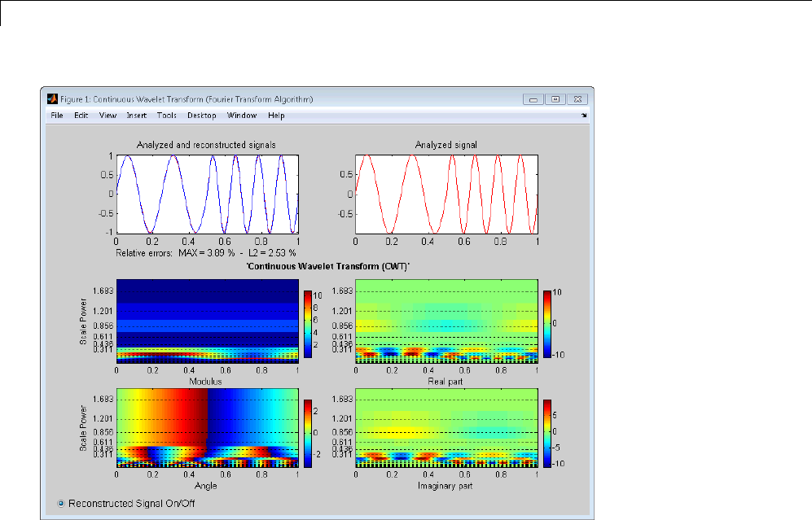This screenshot has width=812, height=520.
Task: Open the File menu
Action: tap(56, 116)
